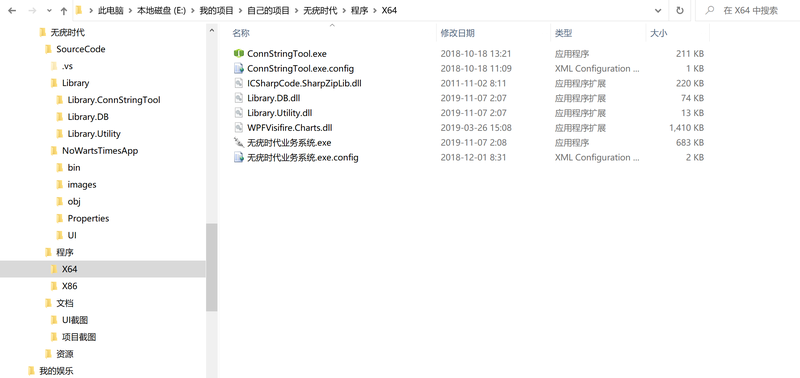The width and height of the screenshot is (800, 378).
Task: Select the file name 无疣时代业务系统.exe.config
Action: (303, 157)
